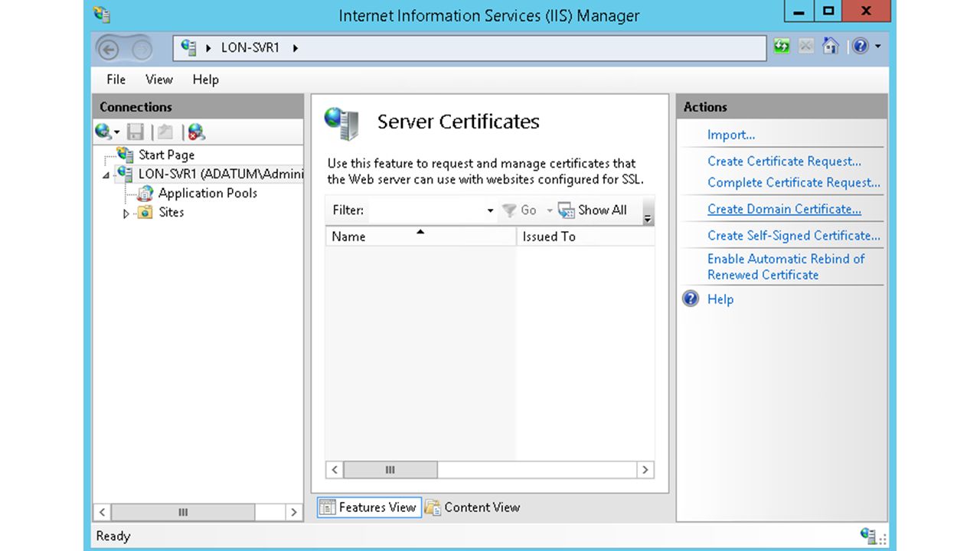Click the Create New Connection globe icon
The image size is (980, 551).
click(x=103, y=132)
